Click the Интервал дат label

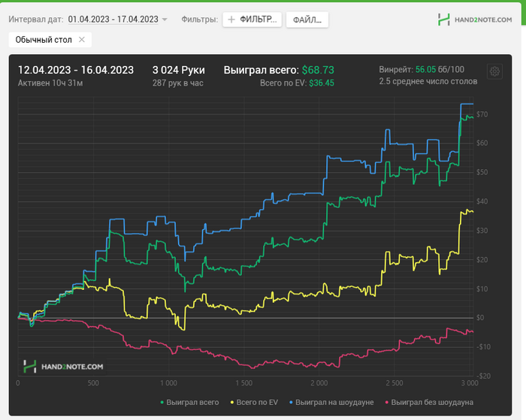tap(36, 19)
